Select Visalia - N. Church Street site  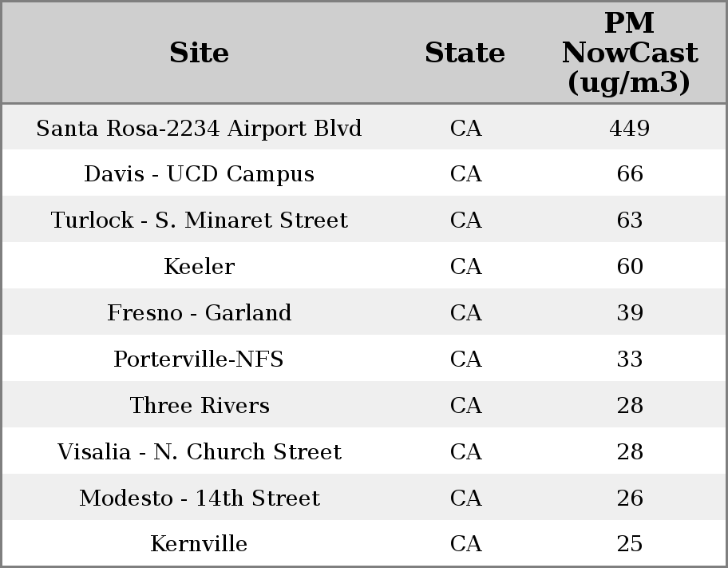pos(199,452)
